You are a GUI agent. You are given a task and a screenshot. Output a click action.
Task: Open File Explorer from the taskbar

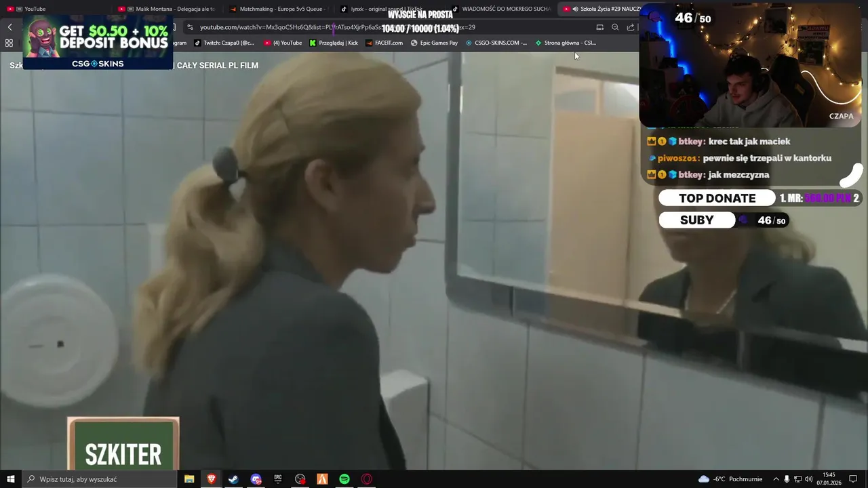(x=189, y=479)
